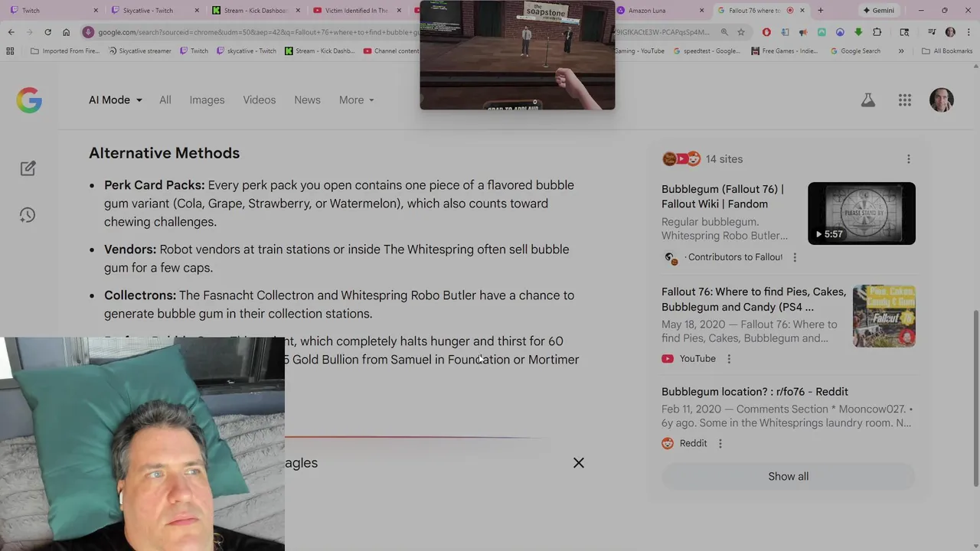Screen dimensions: 980x551
Task: Open the Chrome three-dot menu
Action: click(x=969, y=32)
